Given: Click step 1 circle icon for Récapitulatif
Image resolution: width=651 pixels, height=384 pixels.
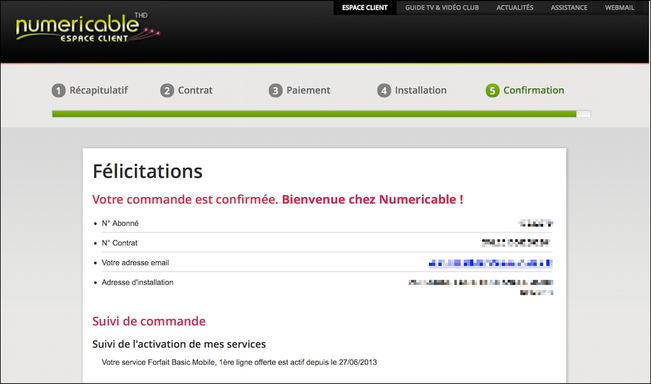Looking at the screenshot, I should 59,90.
